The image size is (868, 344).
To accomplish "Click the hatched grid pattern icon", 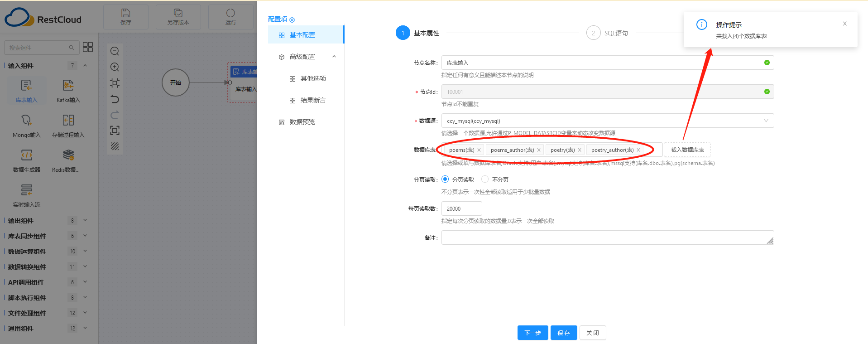I will (x=115, y=146).
